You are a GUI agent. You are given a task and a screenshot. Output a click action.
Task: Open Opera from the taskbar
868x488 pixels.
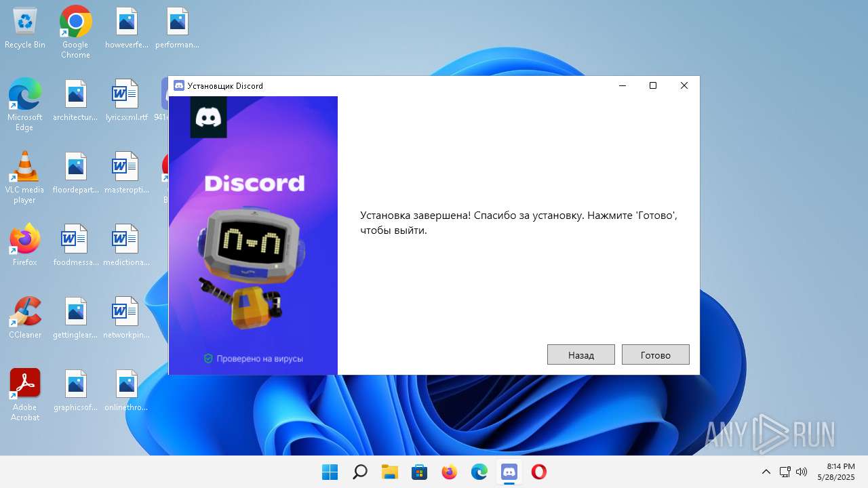(x=539, y=472)
